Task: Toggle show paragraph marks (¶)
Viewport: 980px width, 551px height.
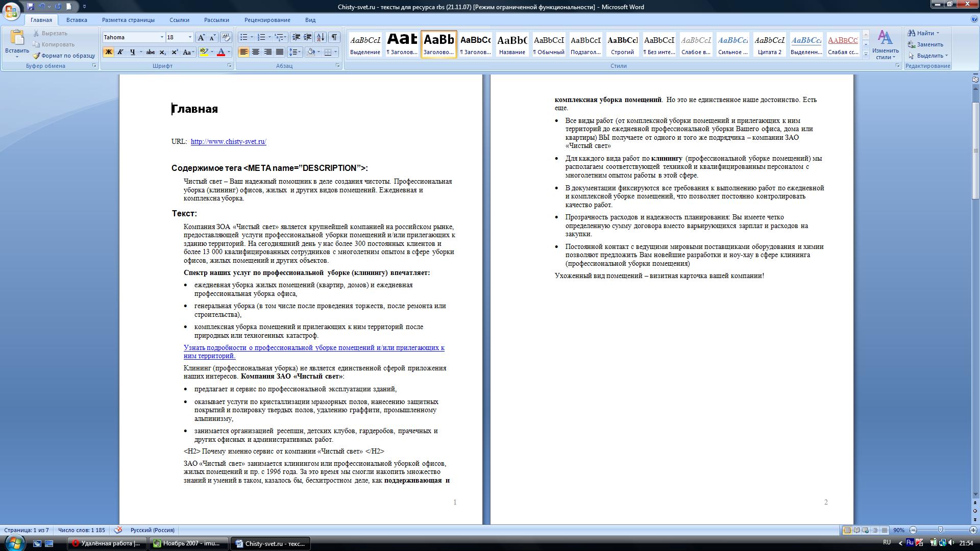Action: click(x=334, y=37)
